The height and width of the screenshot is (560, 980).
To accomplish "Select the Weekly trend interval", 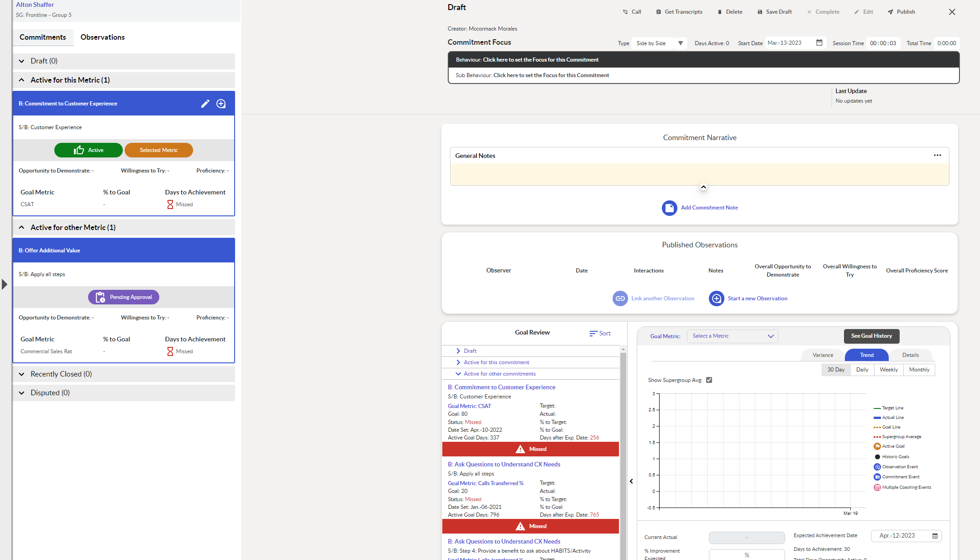I will click(888, 370).
